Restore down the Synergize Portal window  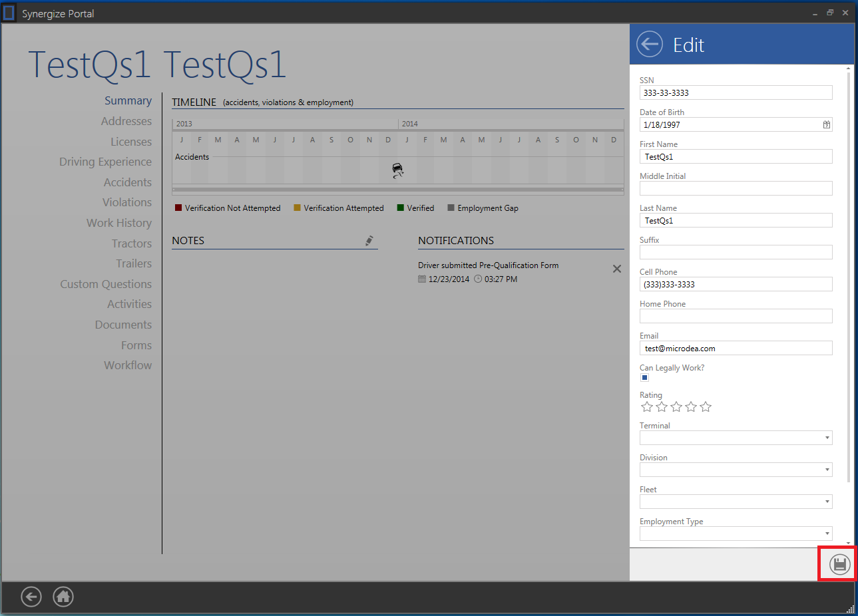click(x=830, y=13)
